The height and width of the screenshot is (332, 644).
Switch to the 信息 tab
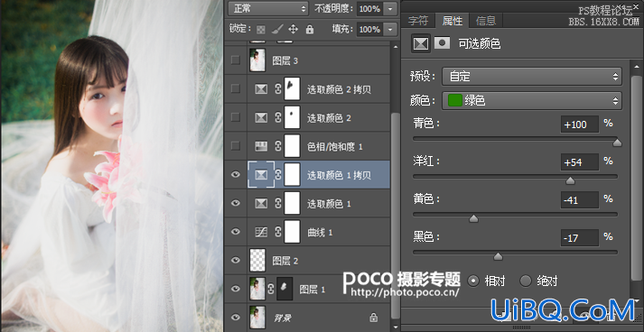tap(486, 21)
